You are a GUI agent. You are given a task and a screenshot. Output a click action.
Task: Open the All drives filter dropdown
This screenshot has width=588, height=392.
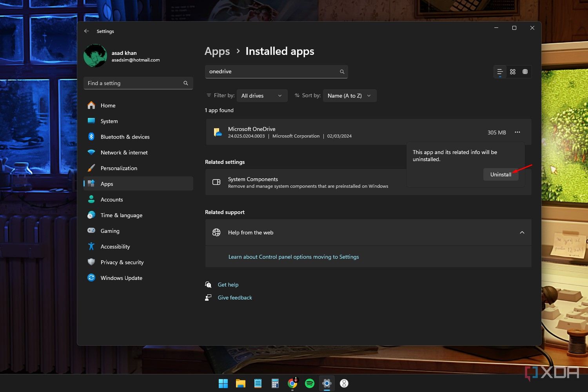tap(262, 96)
